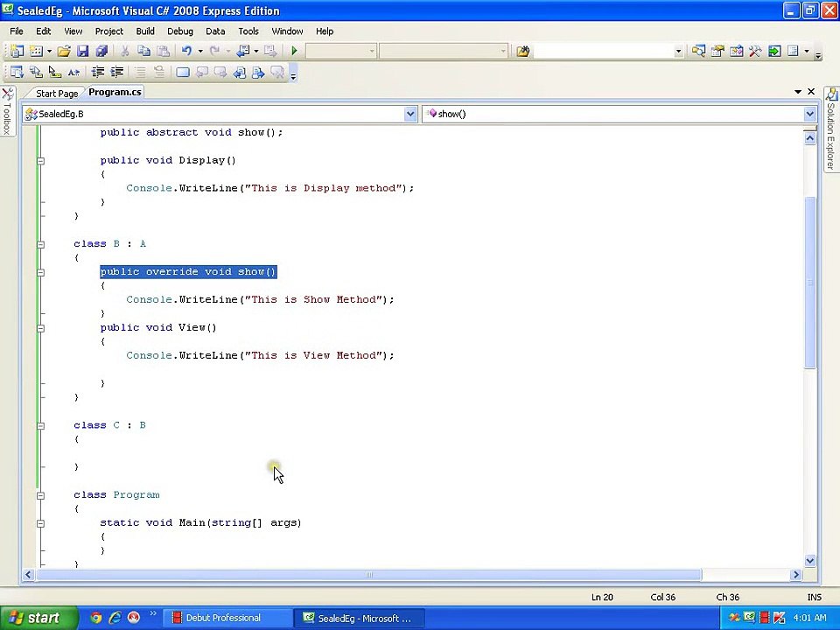Switch to the Start Page tab
Image resolution: width=840 pixels, height=630 pixels.
[57, 94]
